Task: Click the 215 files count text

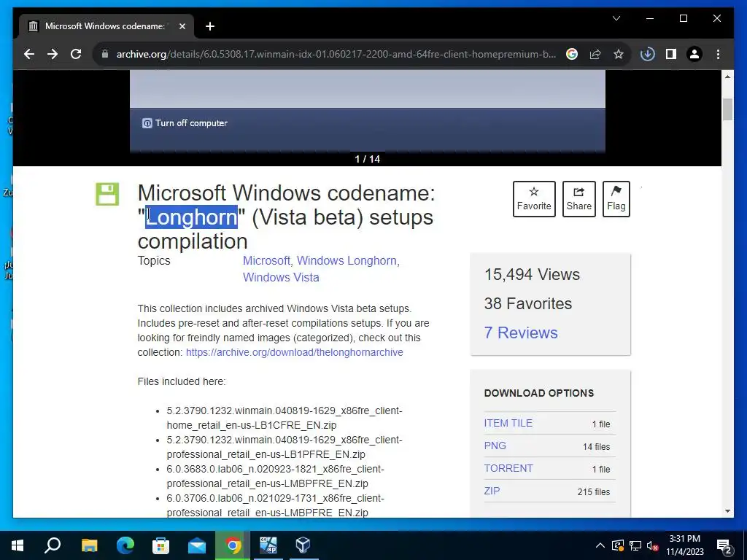Action: click(x=594, y=492)
